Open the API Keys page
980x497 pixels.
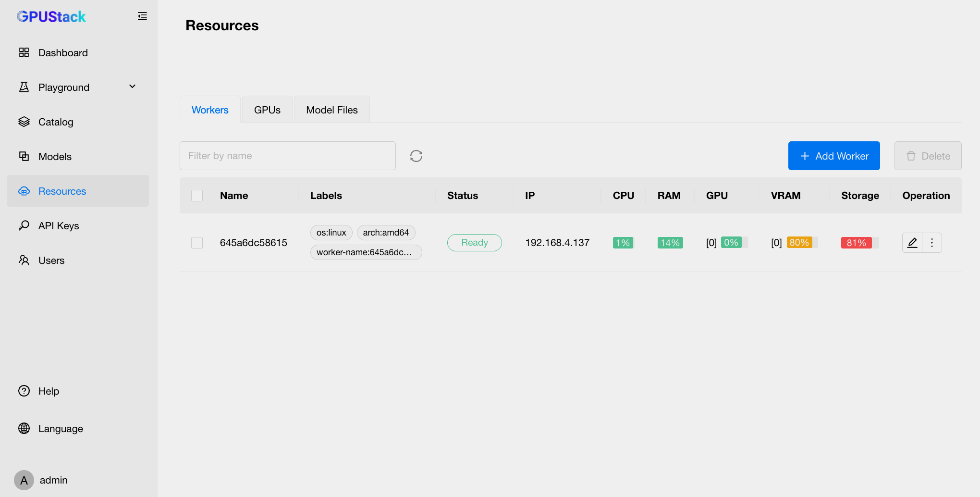coord(78,225)
